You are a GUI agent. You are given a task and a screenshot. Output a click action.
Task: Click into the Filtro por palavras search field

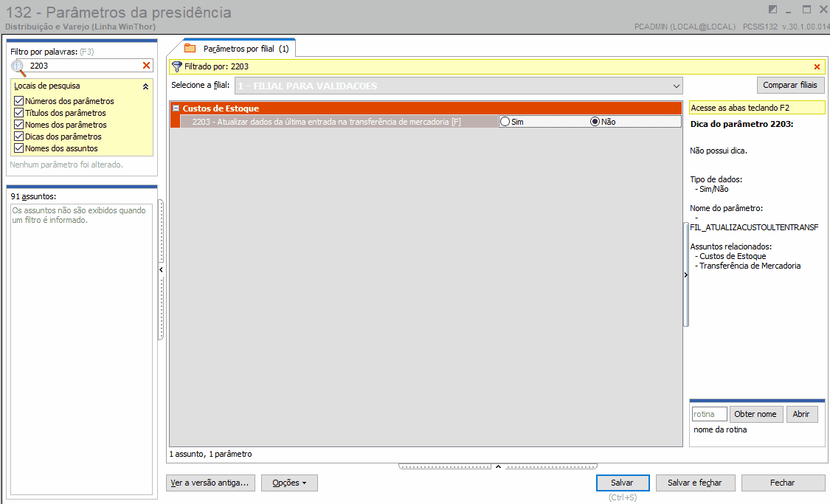pyautogui.click(x=85, y=66)
